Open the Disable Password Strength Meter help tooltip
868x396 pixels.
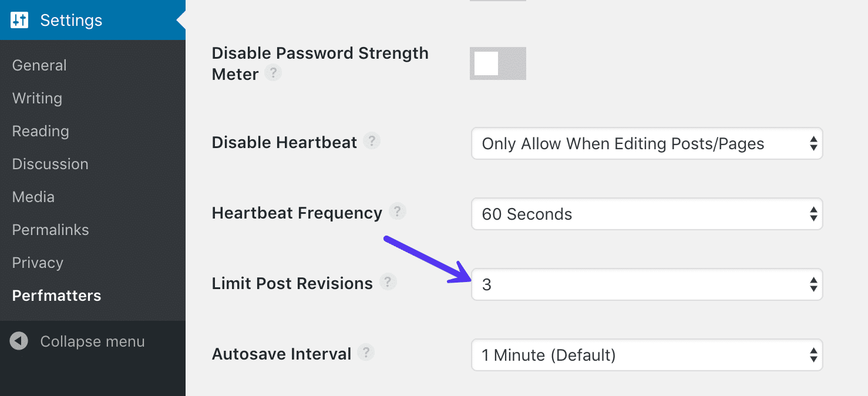tap(272, 73)
